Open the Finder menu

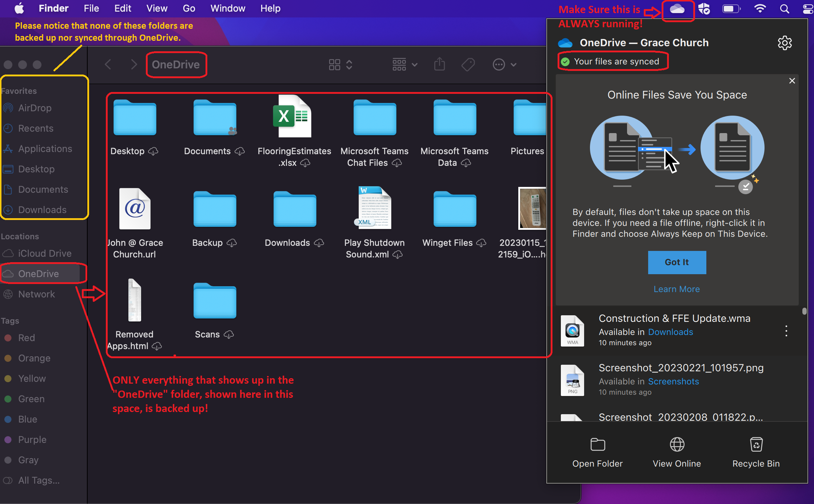(53, 8)
